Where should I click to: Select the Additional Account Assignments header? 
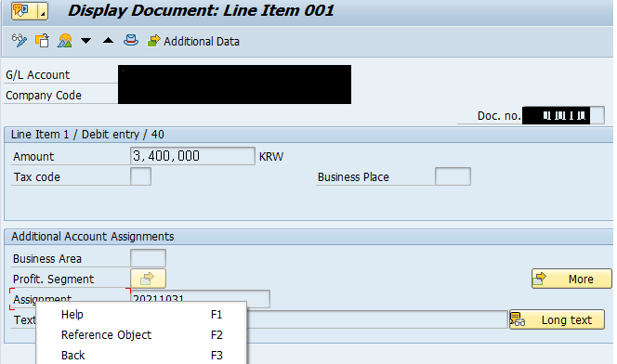point(93,236)
